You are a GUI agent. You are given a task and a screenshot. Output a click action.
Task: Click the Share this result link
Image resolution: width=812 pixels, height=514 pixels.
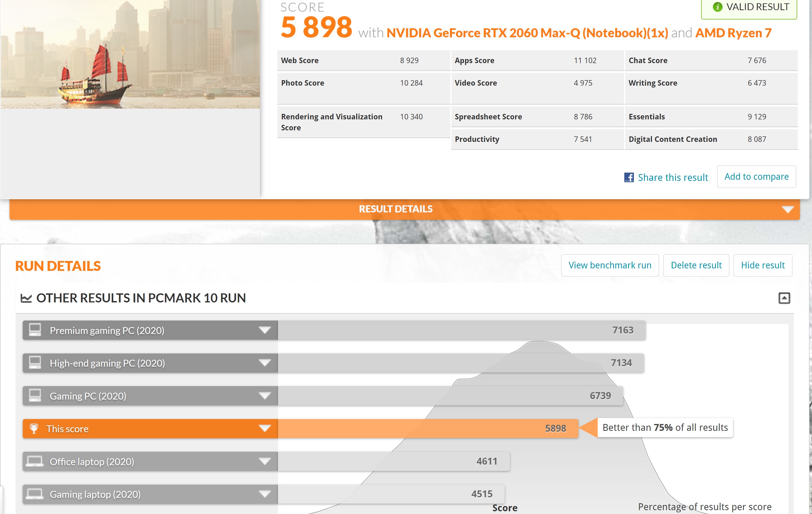tap(673, 177)
